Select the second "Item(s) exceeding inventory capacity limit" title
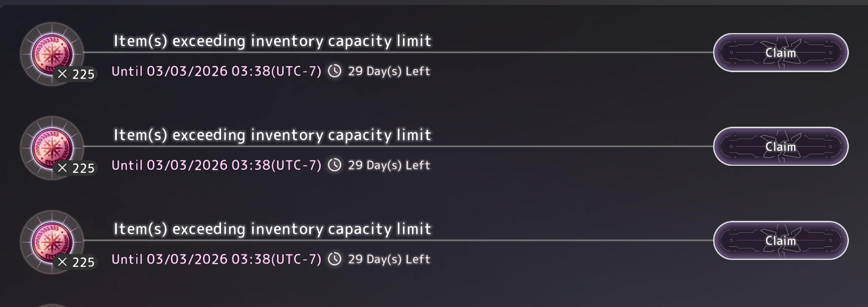Viewport: 868px width, 307px height. coord(272,135)
